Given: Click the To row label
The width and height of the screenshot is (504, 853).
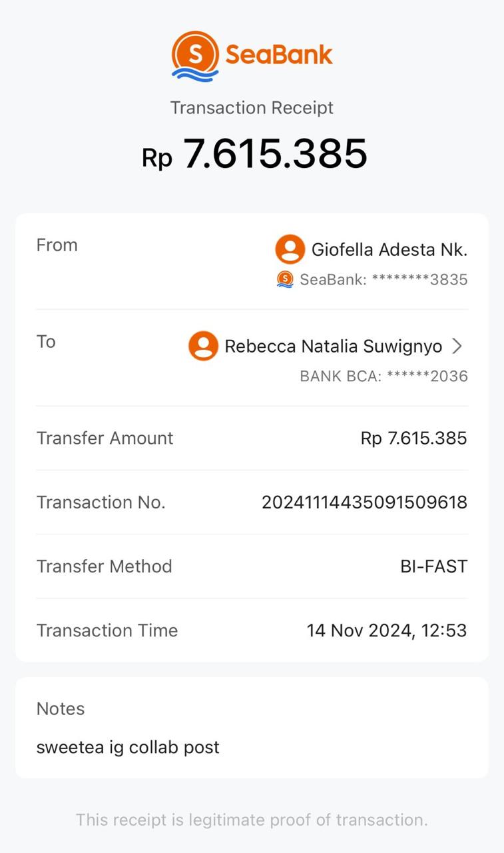Looking at the screenshot, I should 46,342.
